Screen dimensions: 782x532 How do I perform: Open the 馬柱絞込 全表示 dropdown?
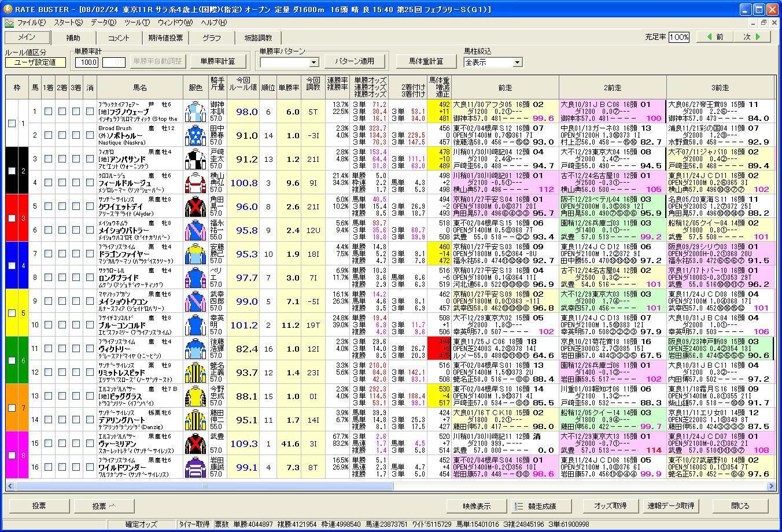tap(517, 62)
